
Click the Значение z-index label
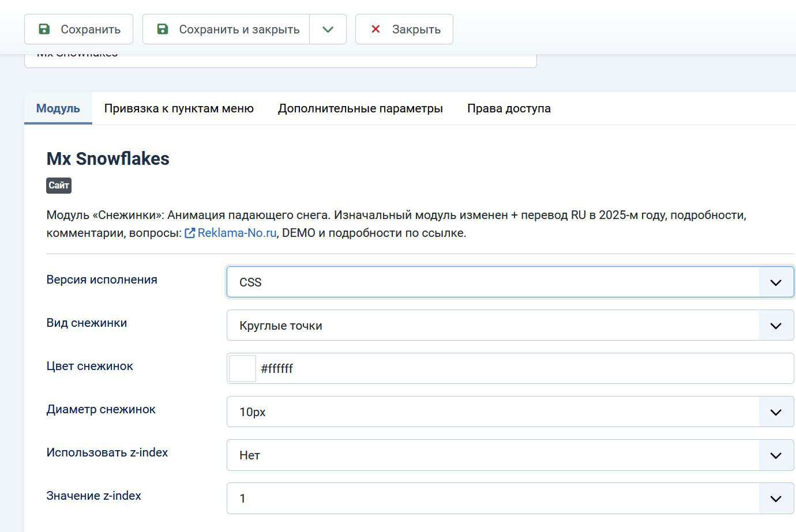[x=94, y=496]
